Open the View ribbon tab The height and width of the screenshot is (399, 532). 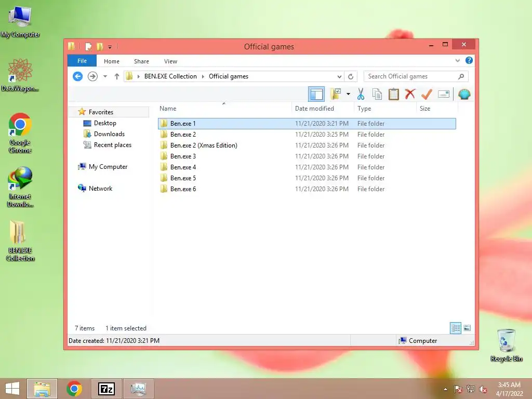tap(170, 61)
